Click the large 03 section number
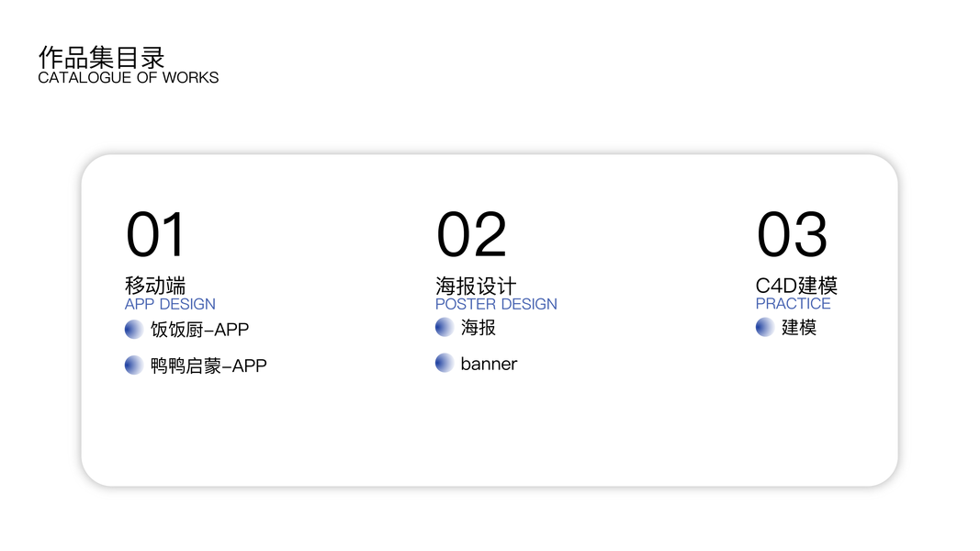This screenshot has height=551, width=980. coord(792,234)
